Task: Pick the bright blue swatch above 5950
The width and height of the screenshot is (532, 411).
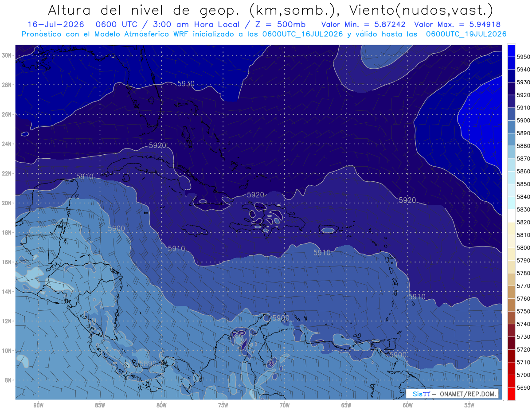Action: (511, 51)
